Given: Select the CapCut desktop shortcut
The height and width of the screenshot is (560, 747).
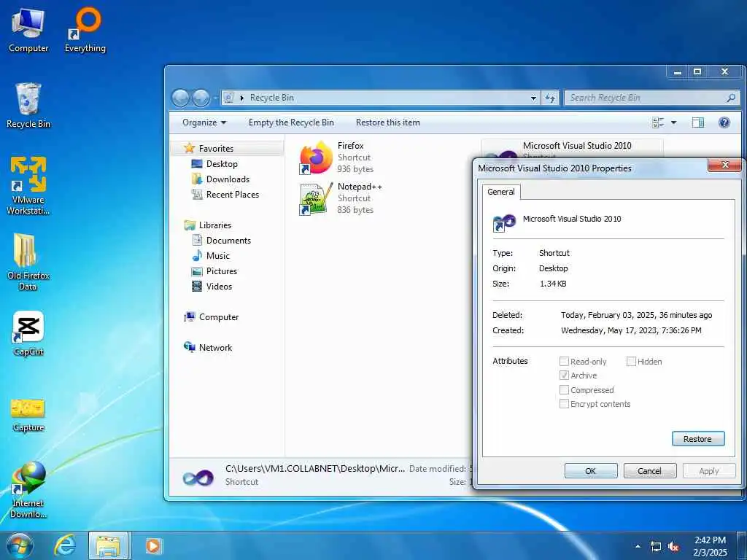Looking at the screenshot, I should click(28, 333).
